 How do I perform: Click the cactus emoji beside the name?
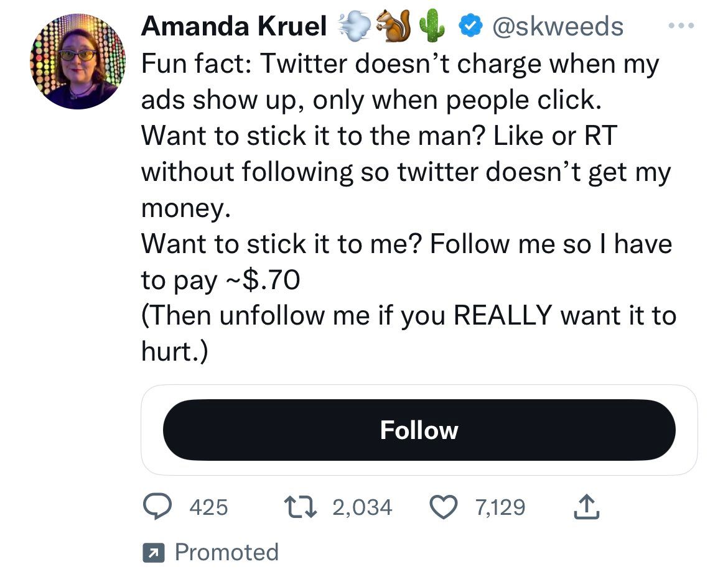point(432,26)
